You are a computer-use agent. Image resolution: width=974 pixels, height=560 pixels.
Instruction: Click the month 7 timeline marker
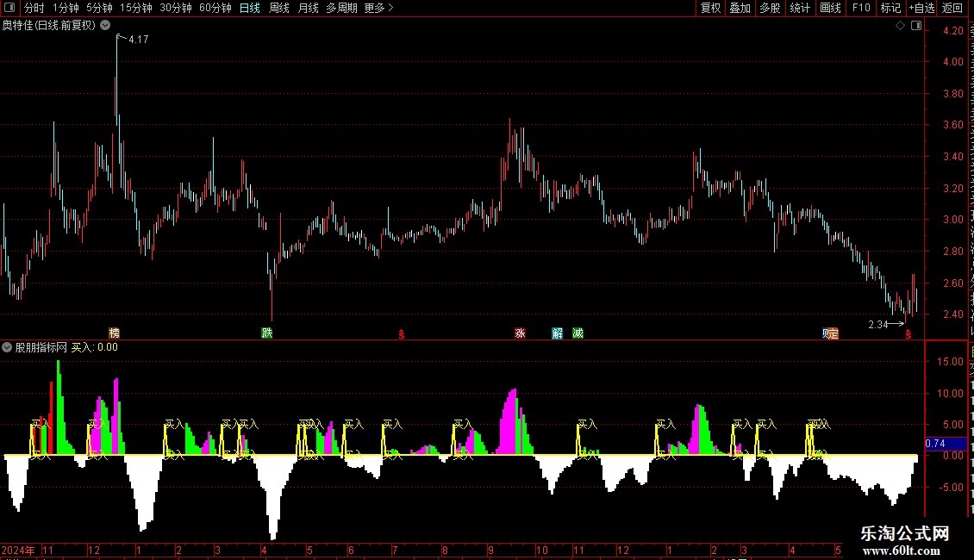395,550
